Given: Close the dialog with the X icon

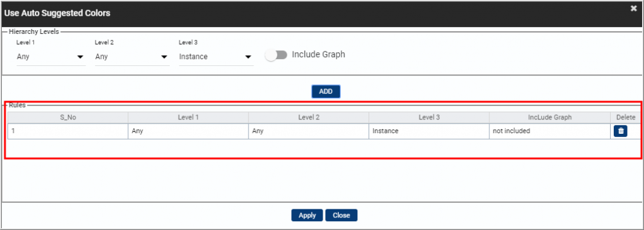Looking at the screenshot, I should pyautogui.click(x=634, y=9).
